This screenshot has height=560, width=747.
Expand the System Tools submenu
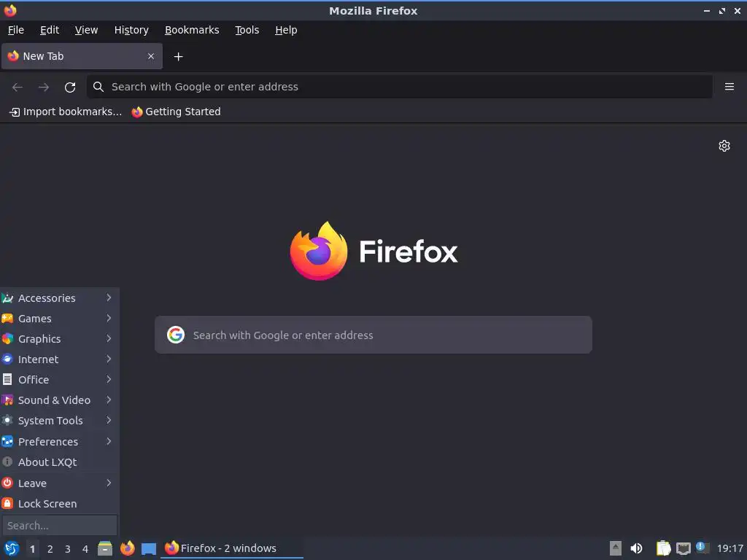[x=60, y=421]
